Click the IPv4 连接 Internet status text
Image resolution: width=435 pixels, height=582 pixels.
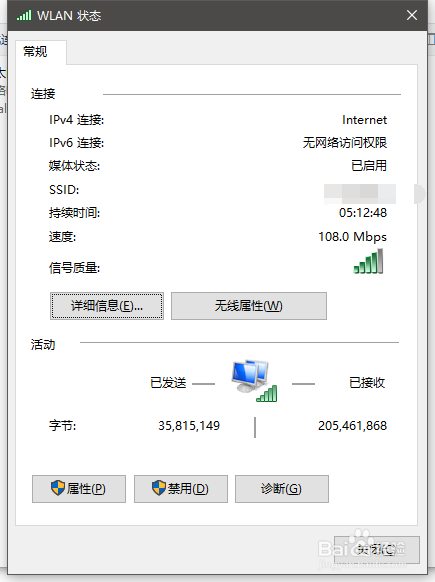(x=364, y=120)
